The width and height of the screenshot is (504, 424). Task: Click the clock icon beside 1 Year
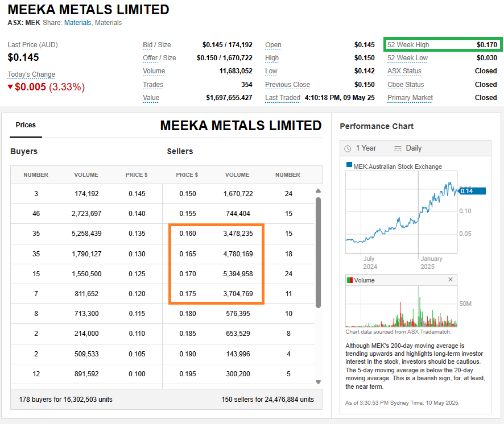click(x=348, y=148)
